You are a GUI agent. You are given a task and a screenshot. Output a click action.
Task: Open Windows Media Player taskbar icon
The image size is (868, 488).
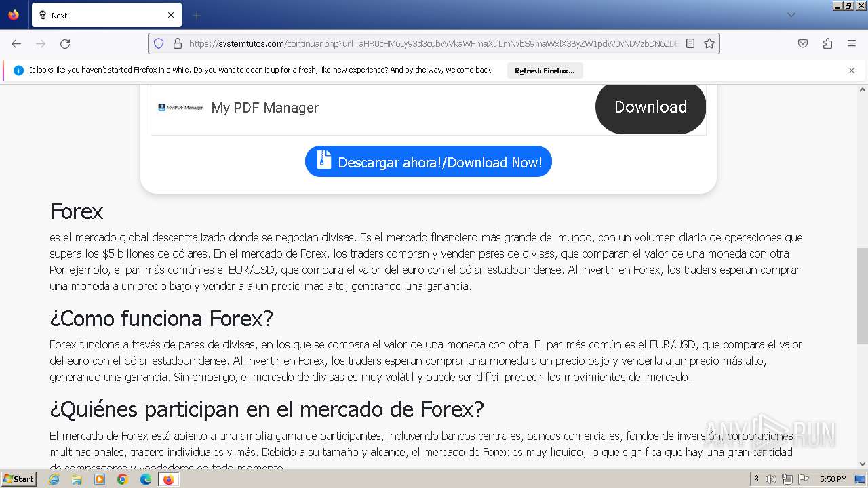(100, 479)
